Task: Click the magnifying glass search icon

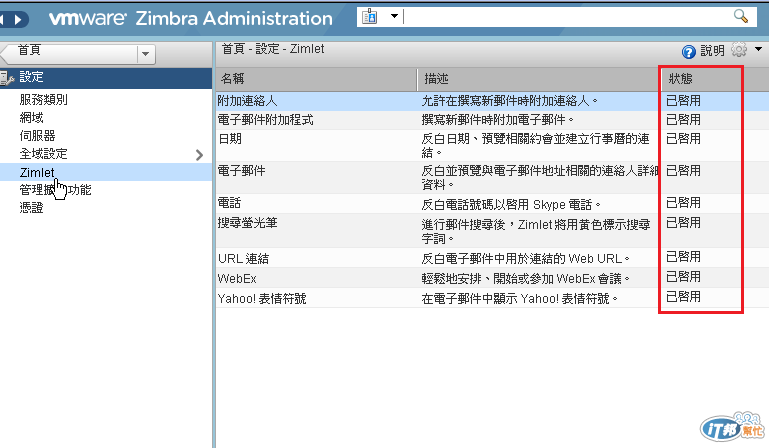Action: pyautogui.click(x=741, y=16)
